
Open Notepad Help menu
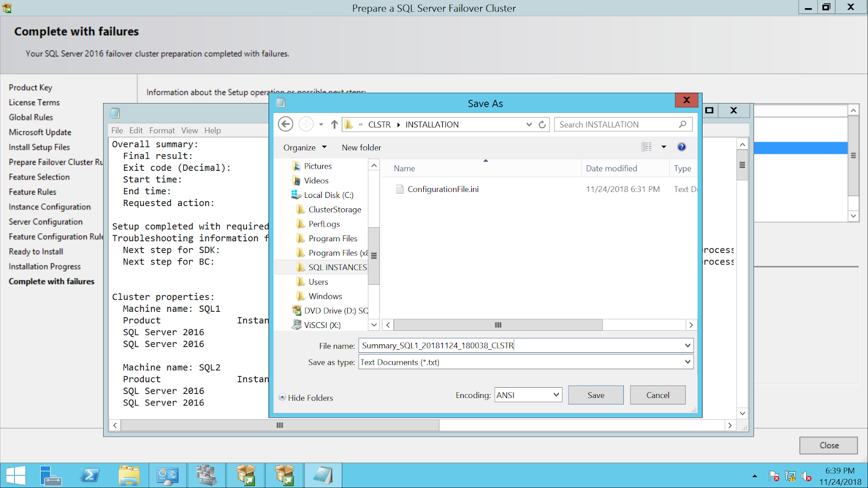pyautogui.click(x=213, y=130)
